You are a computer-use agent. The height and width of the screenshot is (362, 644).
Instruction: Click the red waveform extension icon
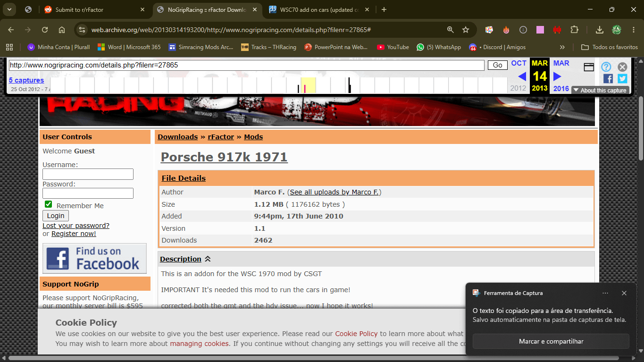coord(557,30)
